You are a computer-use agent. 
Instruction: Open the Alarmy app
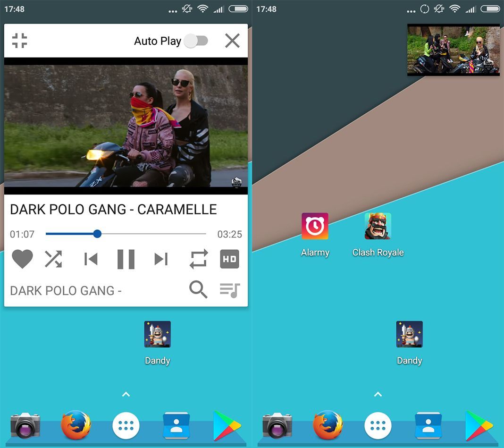tap(315, 227)
